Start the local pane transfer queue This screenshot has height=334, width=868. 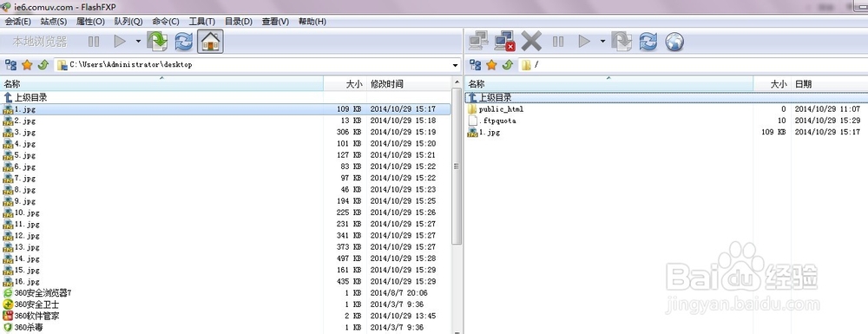point(120,42)
